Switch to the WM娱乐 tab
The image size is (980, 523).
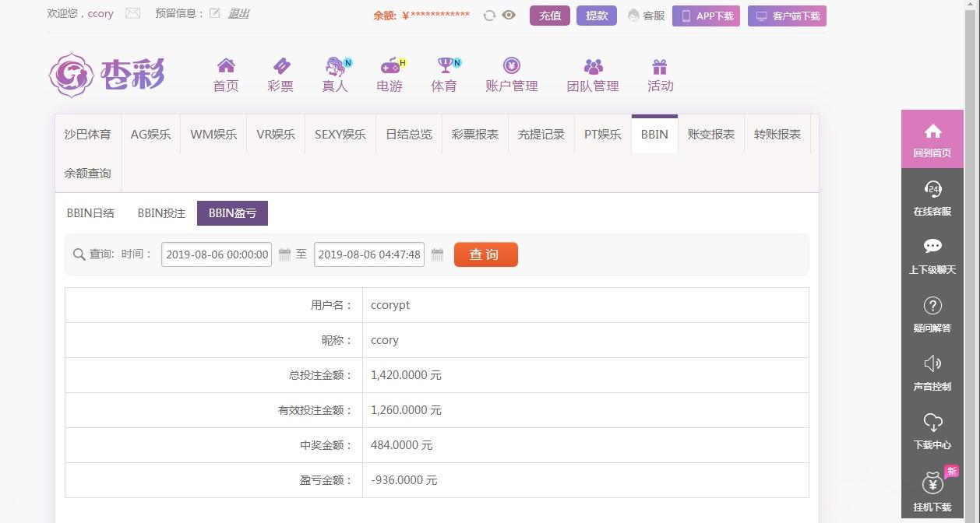tap(213, 134)
